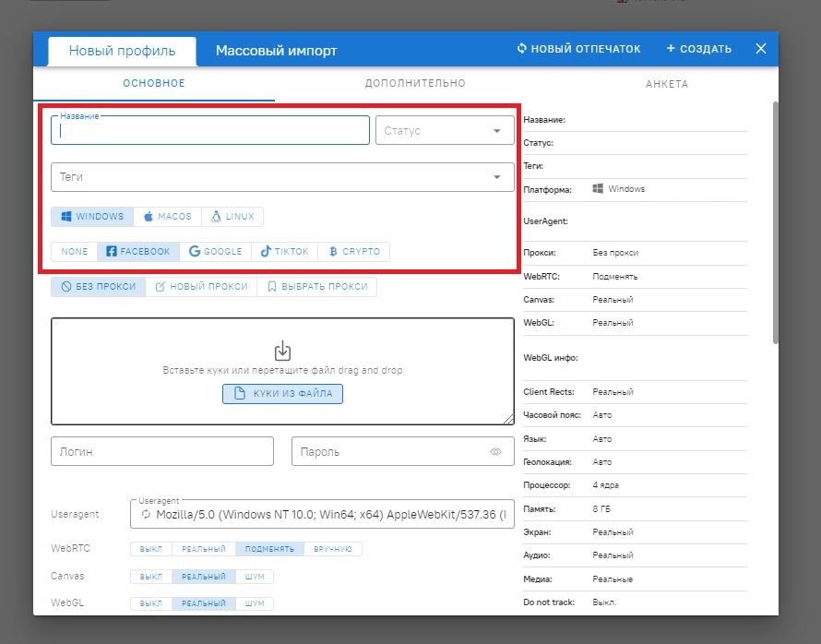Image resolution: width=821 pixels, height=644 pixels.
Task: Choose the Crypto profile type
Action: [x=353, y=251]
